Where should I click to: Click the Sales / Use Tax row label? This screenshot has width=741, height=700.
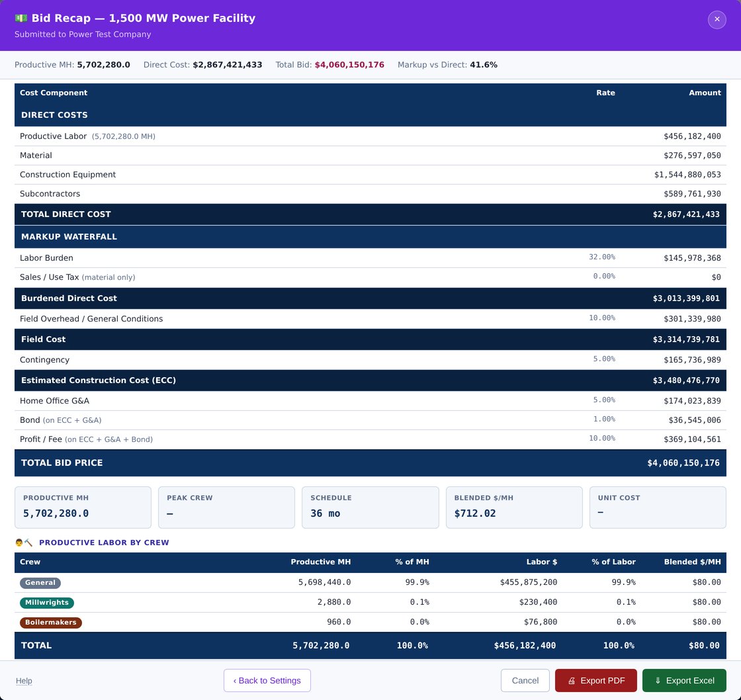pos(77,277)
